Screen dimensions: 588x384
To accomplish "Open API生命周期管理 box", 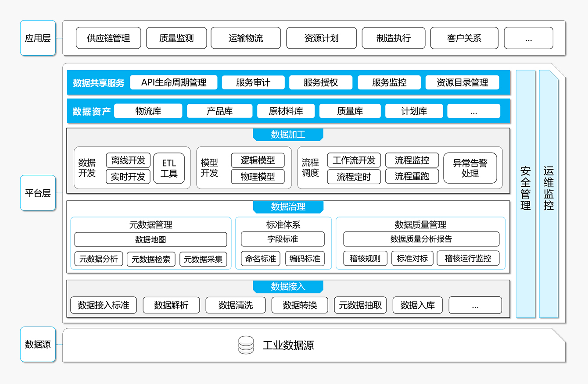I will [174, 82].
